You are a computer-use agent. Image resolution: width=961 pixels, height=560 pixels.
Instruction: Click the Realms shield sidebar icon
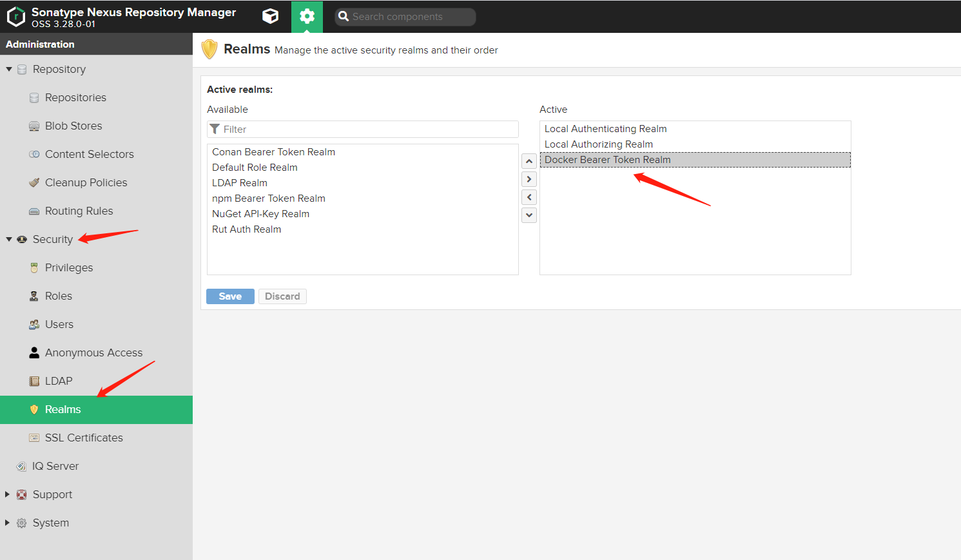coord(34,409)
